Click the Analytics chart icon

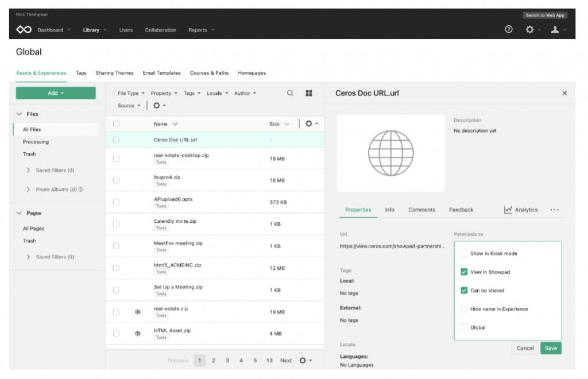coord(508,210)
